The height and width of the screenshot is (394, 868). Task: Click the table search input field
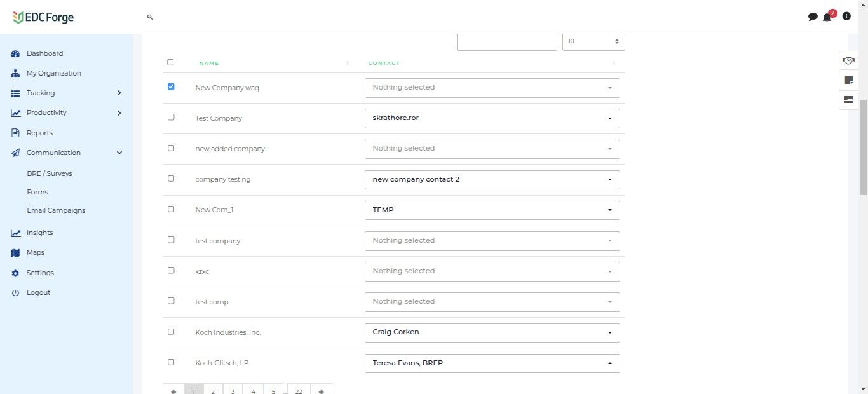[506, 41]
